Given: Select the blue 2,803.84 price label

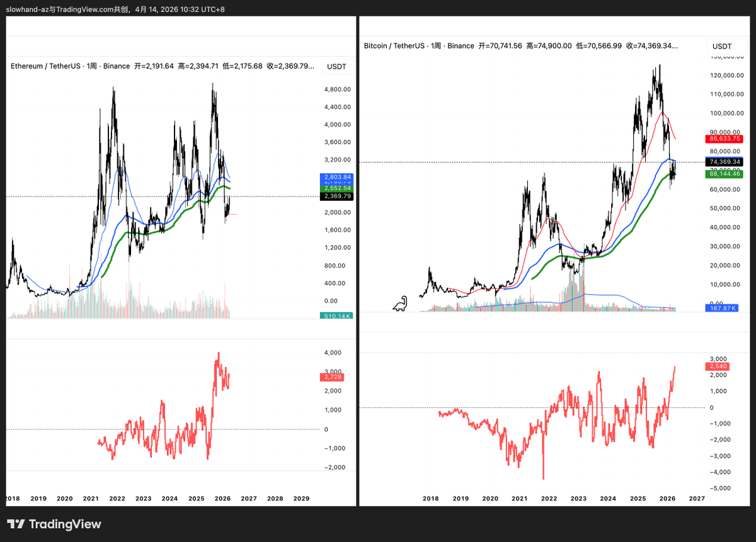Looking at the screenshot, I should click(336, 178).
